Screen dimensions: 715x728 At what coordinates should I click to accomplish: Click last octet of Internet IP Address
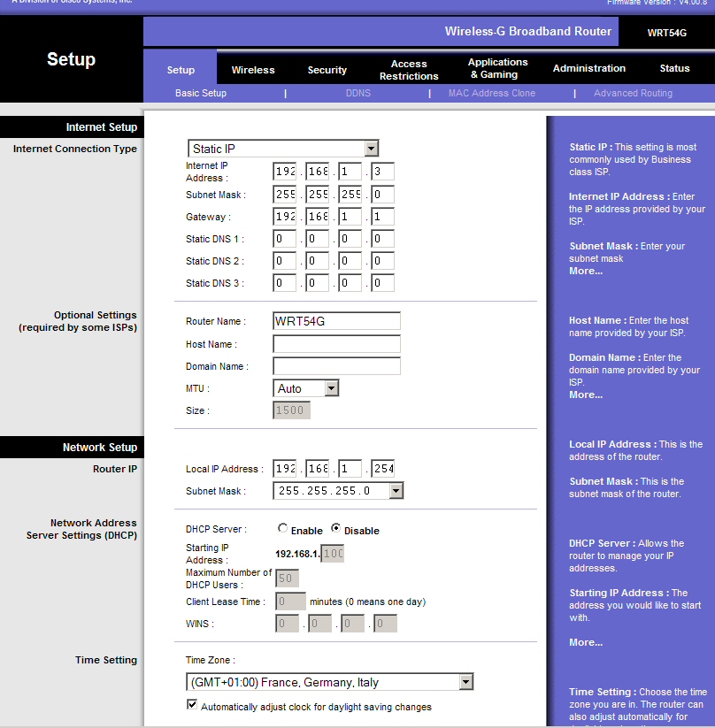tap(383, 172)
